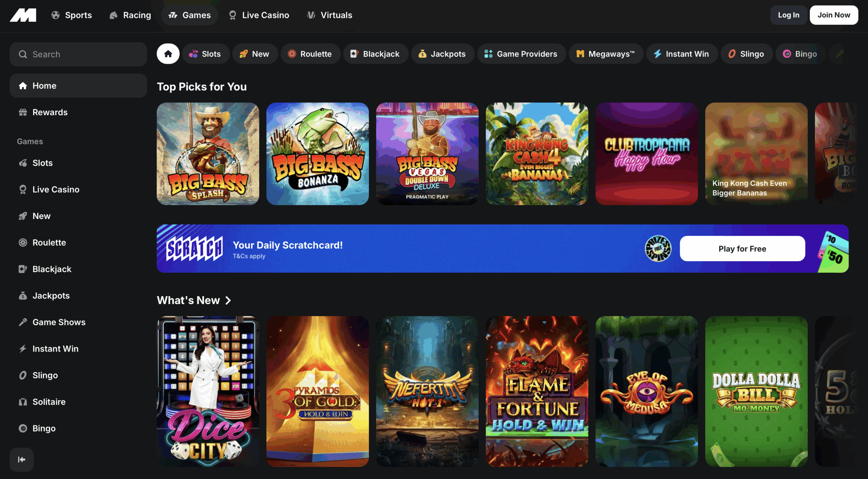Open Big Bass Vegas Double Down Deluxe
This screenshot has height=479, width=868.
[427, 154]
